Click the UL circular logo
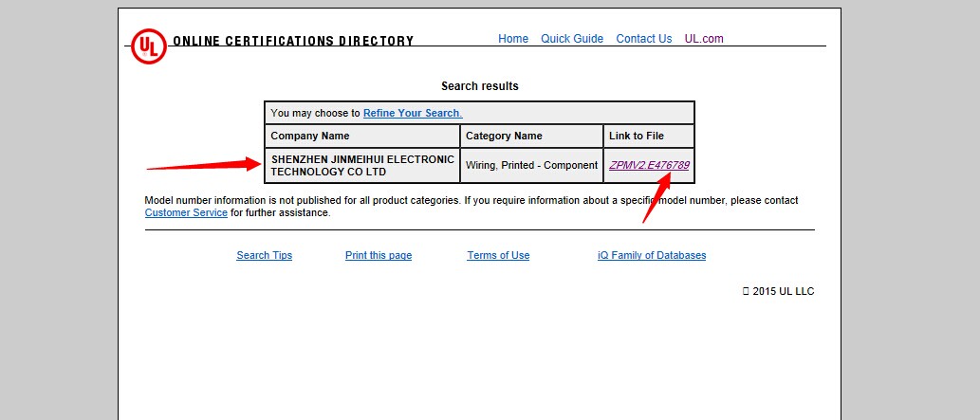Screen dimensions: 980x420 (x=149, y=46)
